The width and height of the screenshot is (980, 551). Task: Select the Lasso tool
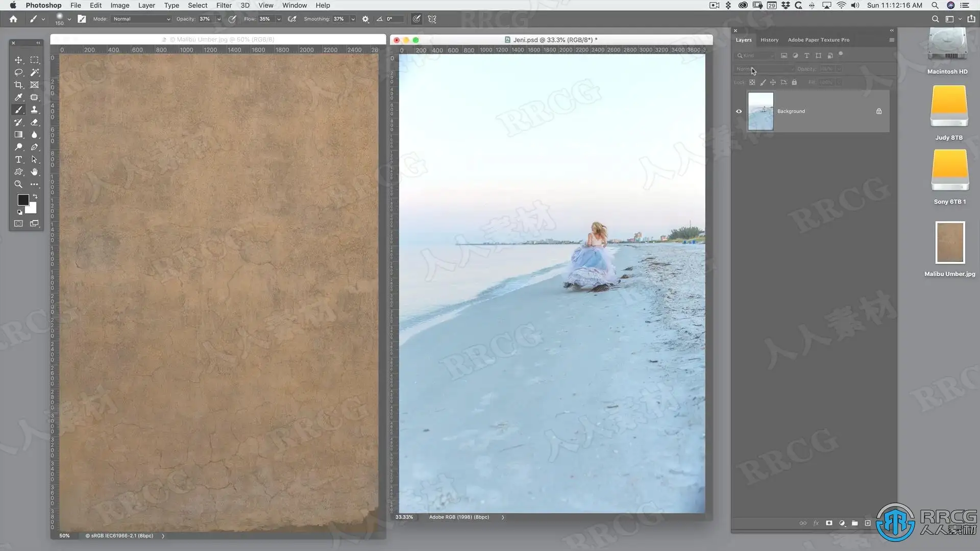(18, 72)
